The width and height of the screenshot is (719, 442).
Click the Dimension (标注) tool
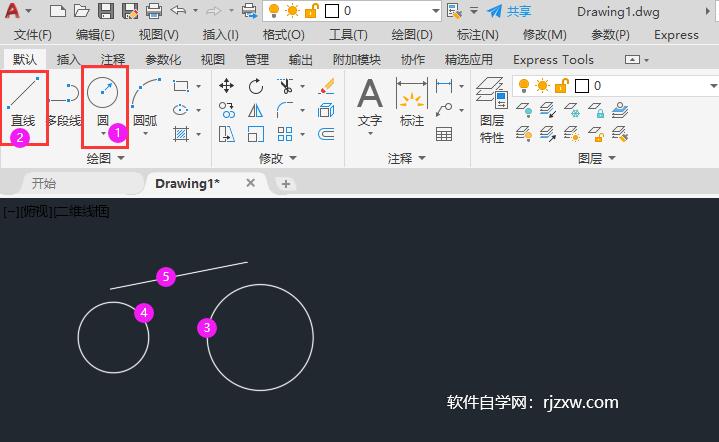coord(412,102)
